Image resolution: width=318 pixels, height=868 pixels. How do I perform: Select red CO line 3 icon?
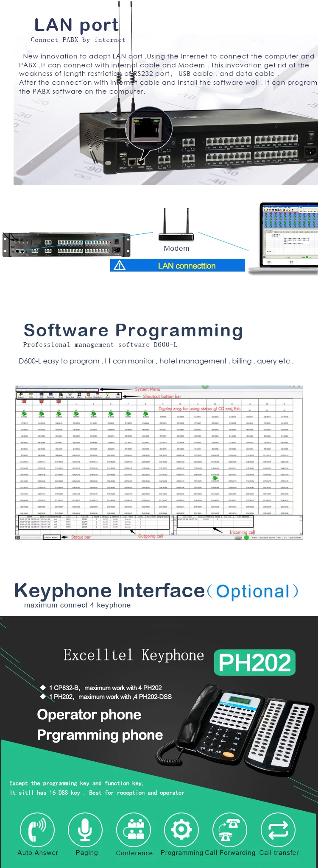point(59,401)
